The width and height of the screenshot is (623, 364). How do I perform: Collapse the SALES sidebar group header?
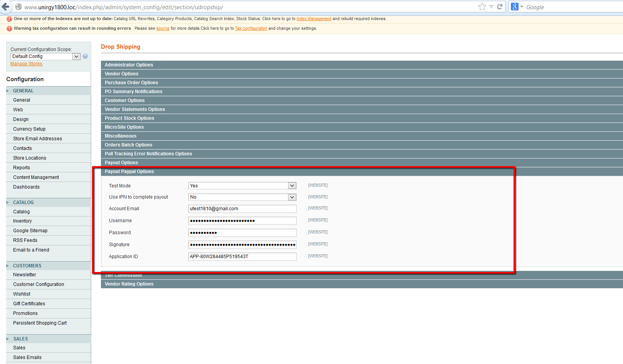coord(49,339)
